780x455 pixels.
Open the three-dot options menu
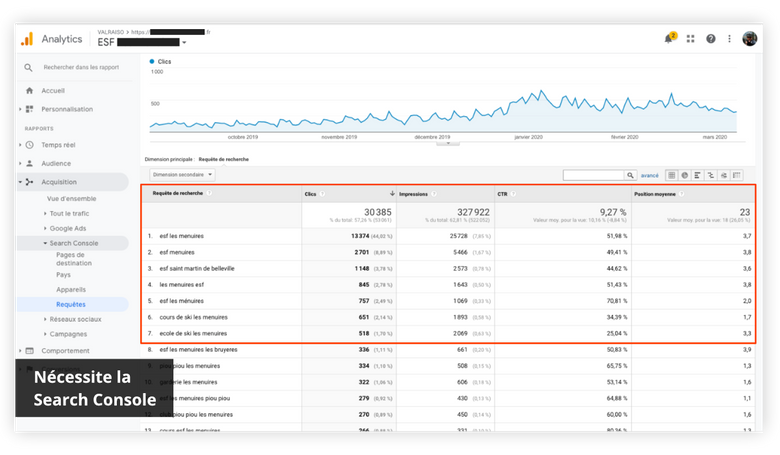[729, 38]
